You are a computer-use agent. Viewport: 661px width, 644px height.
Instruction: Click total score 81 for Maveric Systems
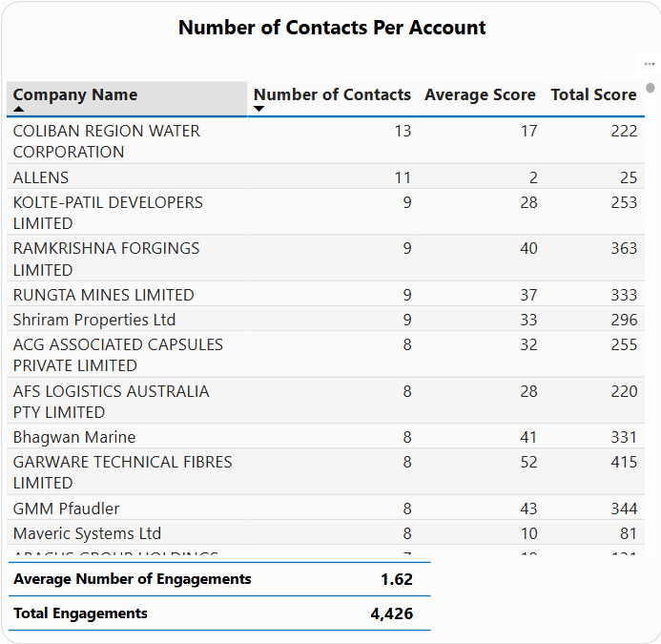pos(629,533)
